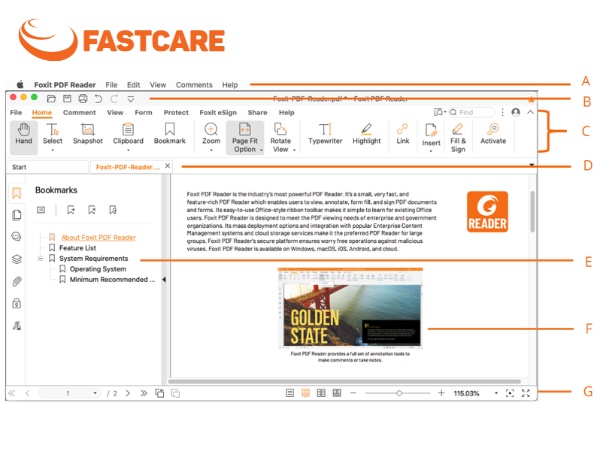
Task: Open the Clipboard dropdown arrow
Action: click(x=128, y=150)
